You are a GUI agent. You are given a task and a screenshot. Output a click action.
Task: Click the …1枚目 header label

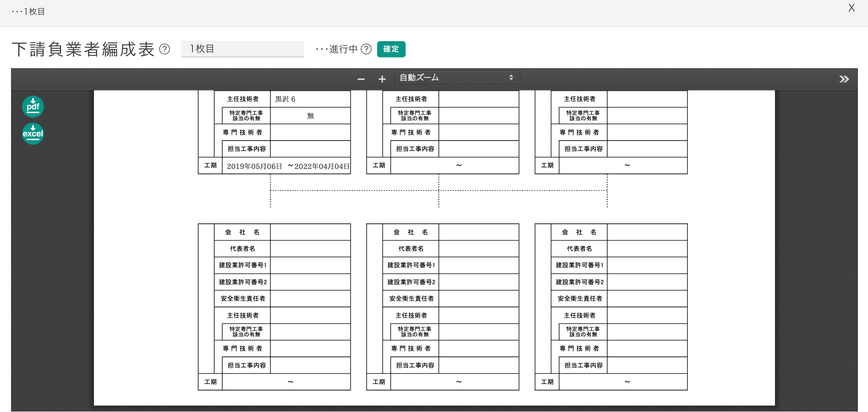click(x=28, y=11)
